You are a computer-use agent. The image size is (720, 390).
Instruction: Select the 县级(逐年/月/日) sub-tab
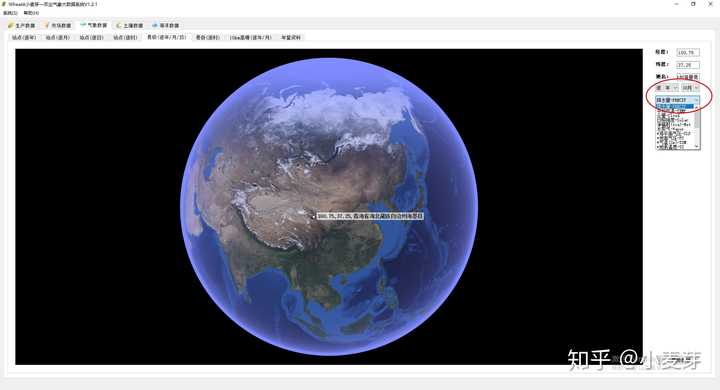[x=166, y=37]
